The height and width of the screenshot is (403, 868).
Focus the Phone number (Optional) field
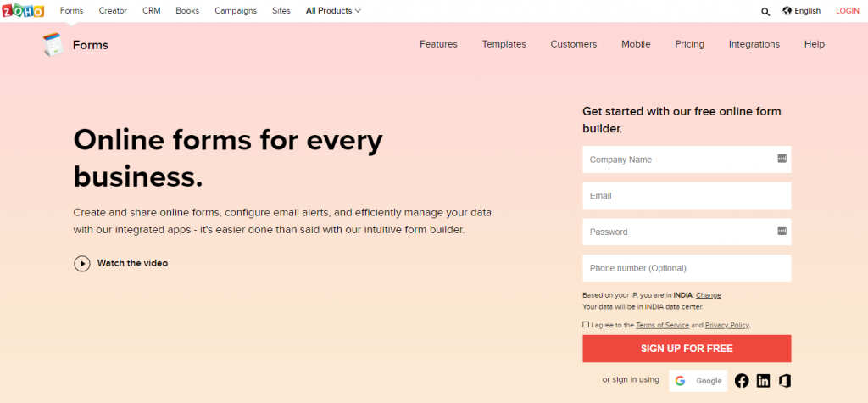click(687, 268)
